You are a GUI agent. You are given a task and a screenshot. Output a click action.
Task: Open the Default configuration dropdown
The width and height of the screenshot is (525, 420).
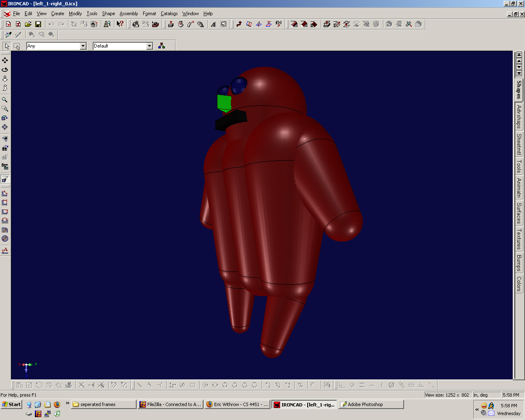[x=150, y=46]
